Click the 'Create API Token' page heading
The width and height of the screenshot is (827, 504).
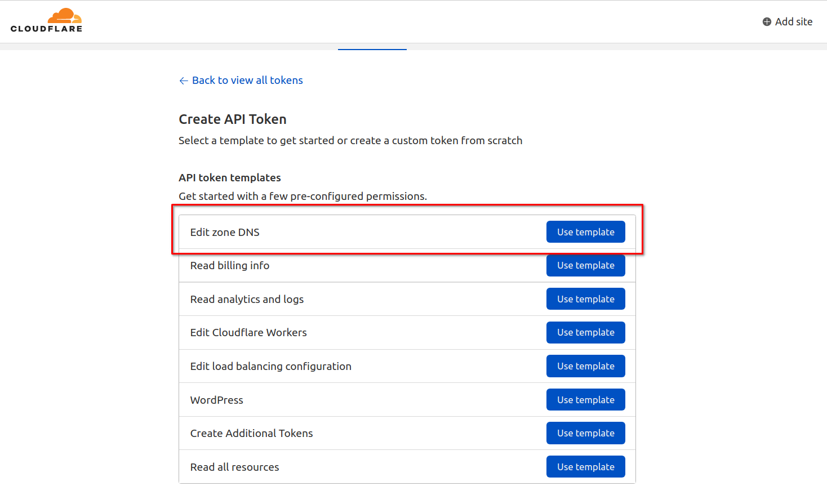coord(232,119)
